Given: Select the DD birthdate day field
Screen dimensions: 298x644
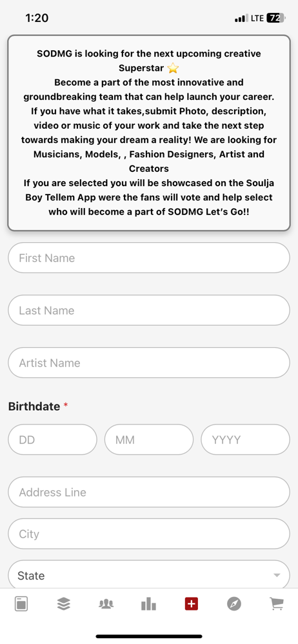Looking at the screenshot, I should (x=52, y=439).
